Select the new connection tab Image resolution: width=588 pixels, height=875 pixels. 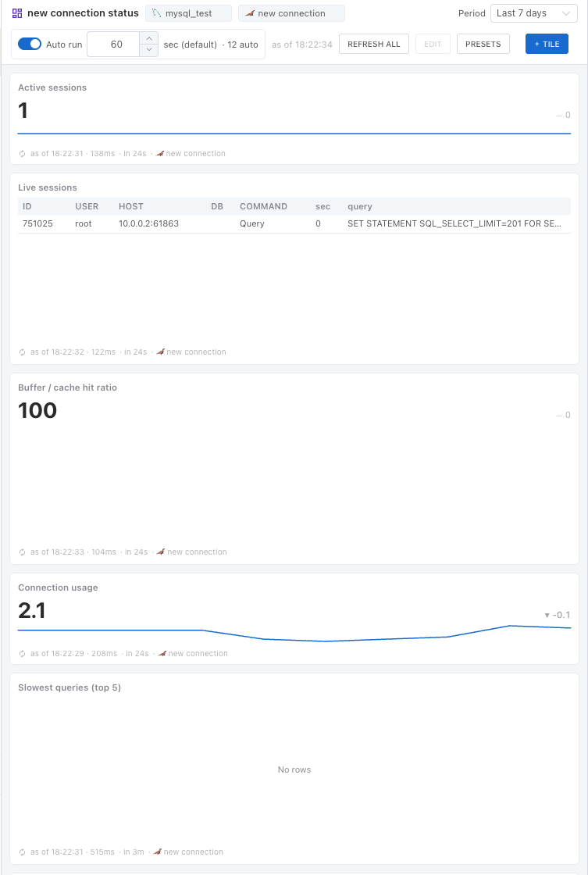[x=291, y=13]
